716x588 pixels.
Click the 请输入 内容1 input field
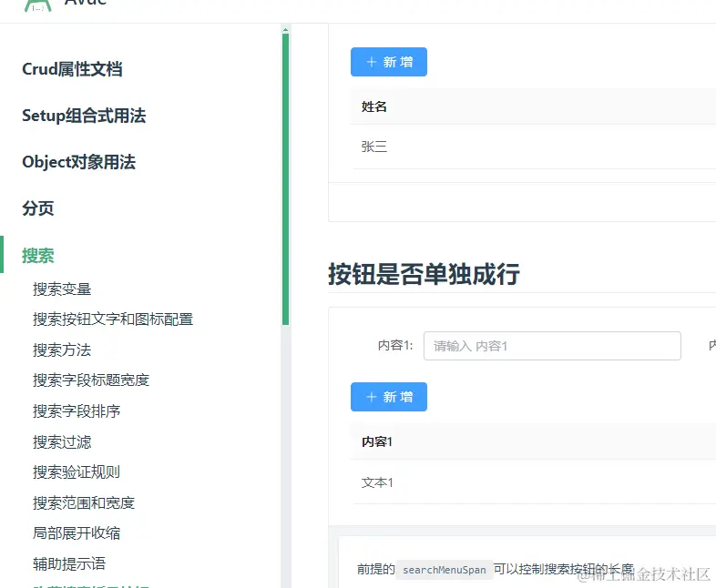553,346
